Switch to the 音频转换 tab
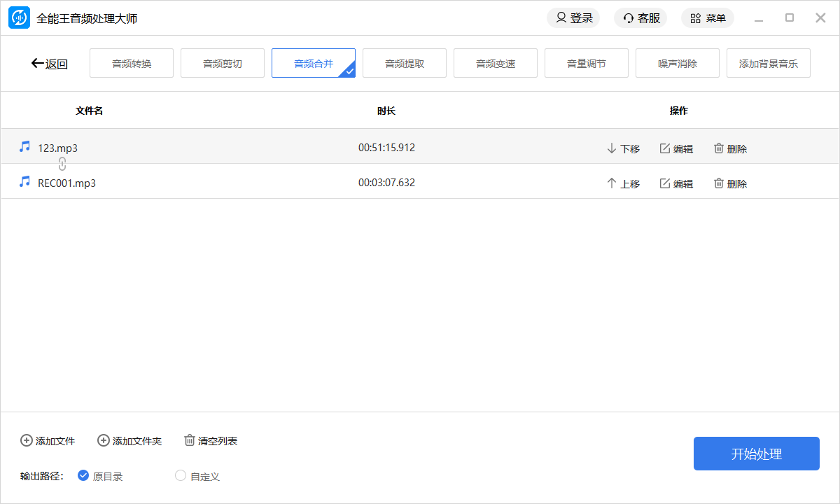840x504 pixels. pyautogui.click(x=132, y=64)
